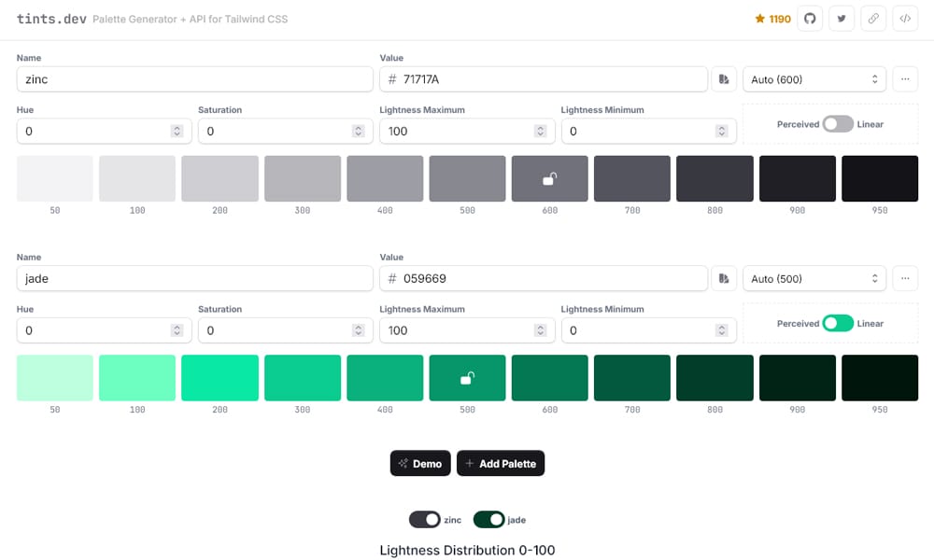Select the jade 200 color swatch
934x560 pixels.
coord(219,376)
